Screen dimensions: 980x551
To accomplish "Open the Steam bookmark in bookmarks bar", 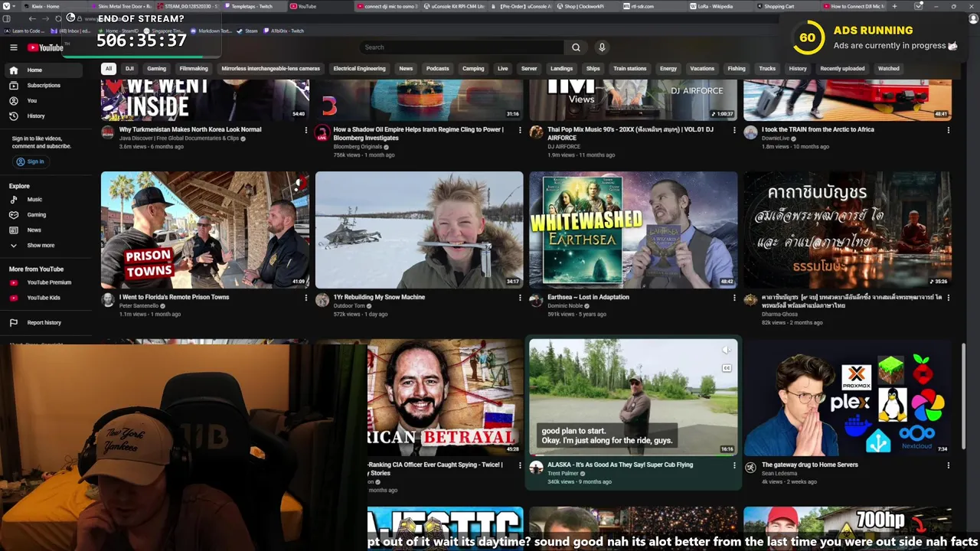I will (x=248, y=31).
